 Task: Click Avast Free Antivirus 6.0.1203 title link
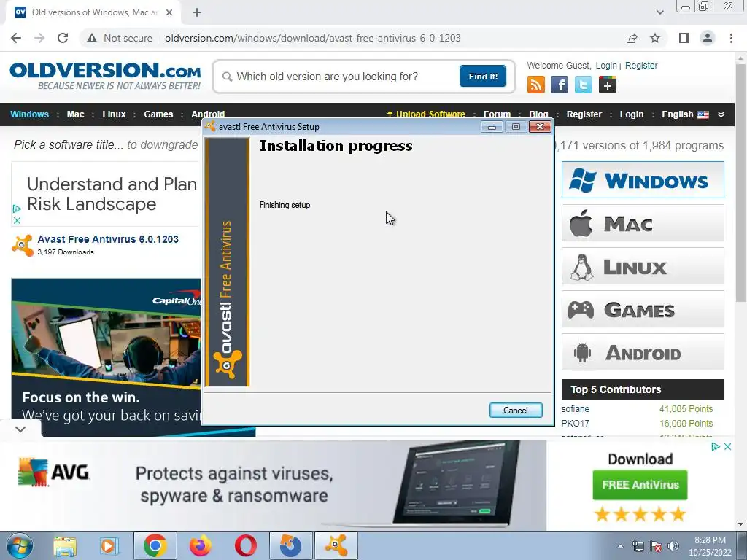(108, 239)
